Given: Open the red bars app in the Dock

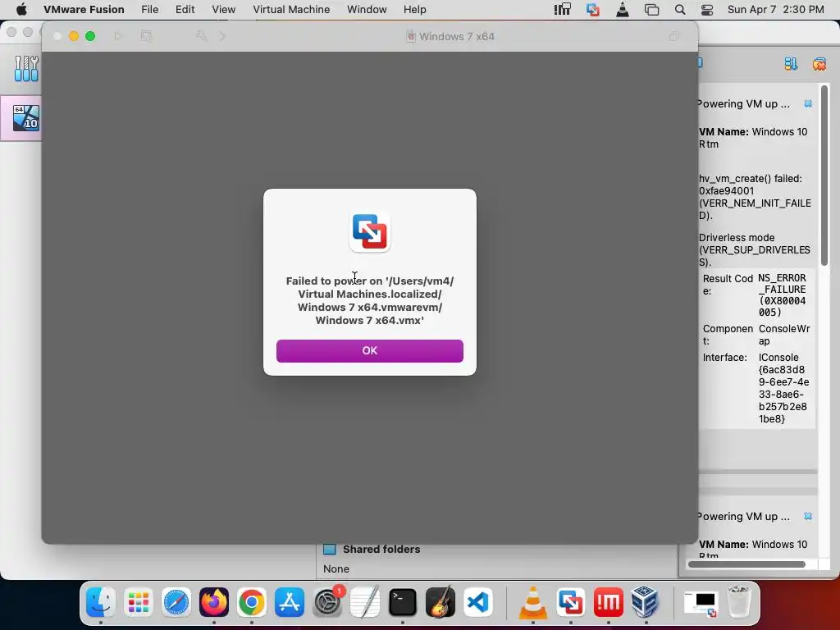Looking at the screenshot, I should pyautogui.click(x=609, y=601).
